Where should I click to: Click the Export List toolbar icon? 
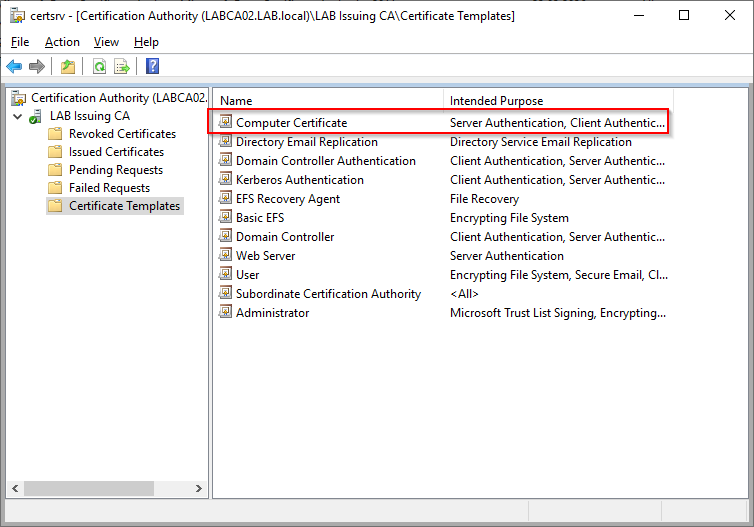[122, 66]
